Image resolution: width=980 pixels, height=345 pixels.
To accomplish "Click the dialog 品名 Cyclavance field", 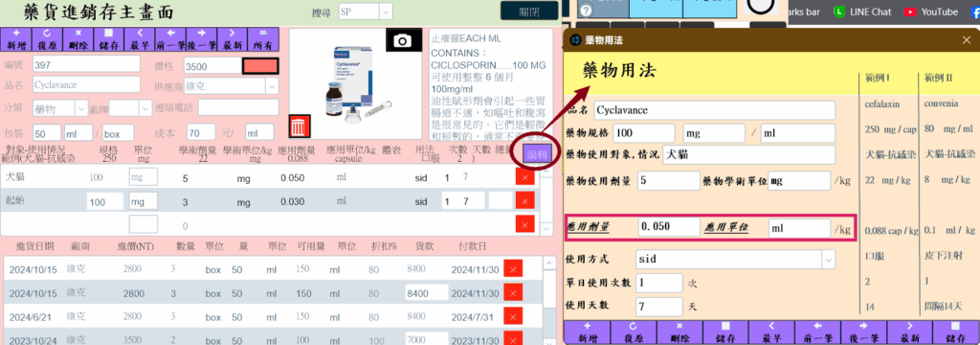I will click(714, 110).
